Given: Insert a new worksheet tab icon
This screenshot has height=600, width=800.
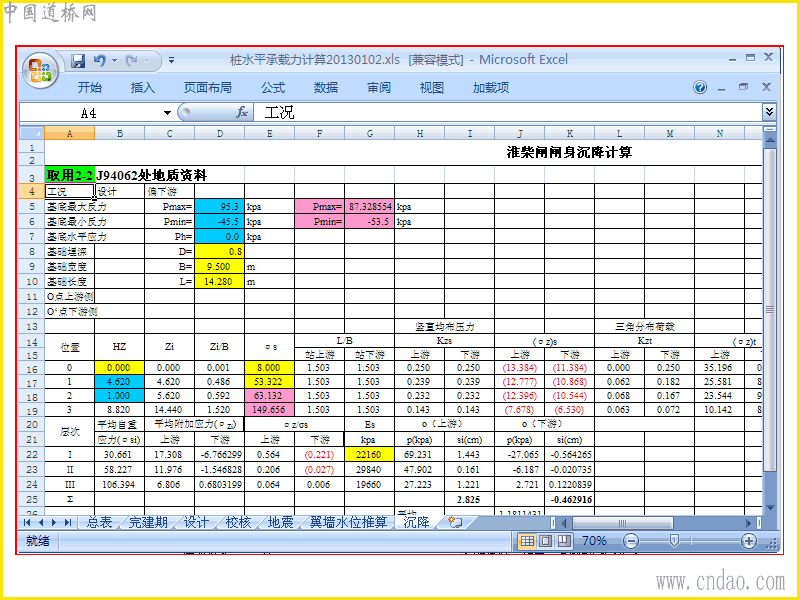Looking at the screenshot, I should click(x=455, y=522).
